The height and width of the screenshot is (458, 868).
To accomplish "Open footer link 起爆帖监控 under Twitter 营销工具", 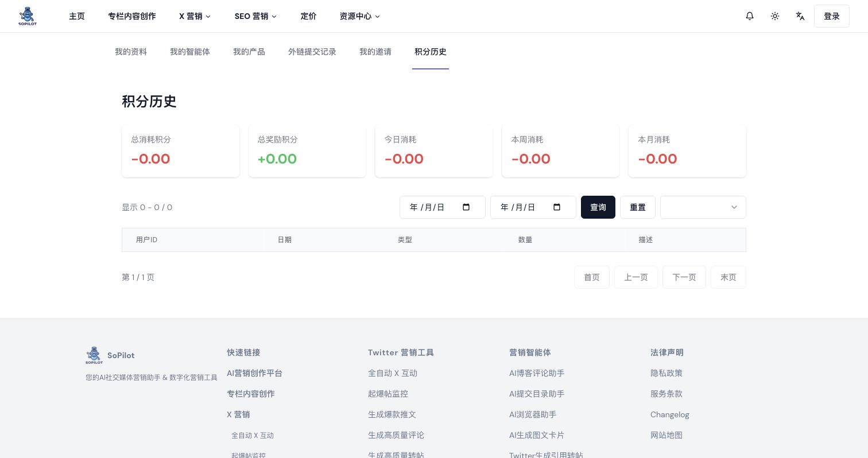I will (388, 394).
